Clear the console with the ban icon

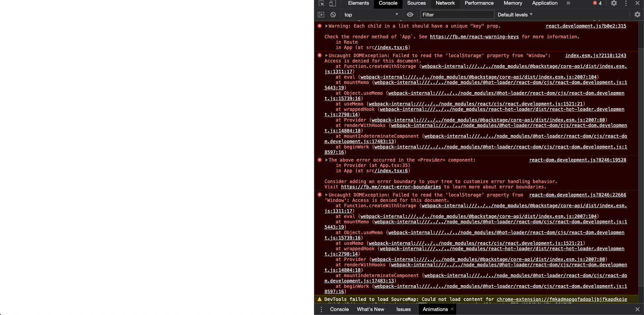(x=333, y=14)
